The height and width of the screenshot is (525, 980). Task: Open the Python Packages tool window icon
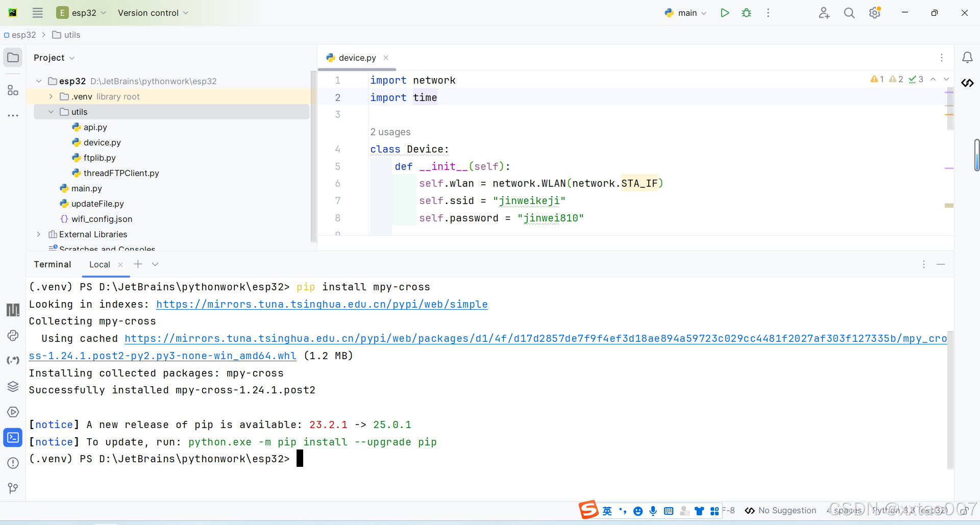(13, 386)
